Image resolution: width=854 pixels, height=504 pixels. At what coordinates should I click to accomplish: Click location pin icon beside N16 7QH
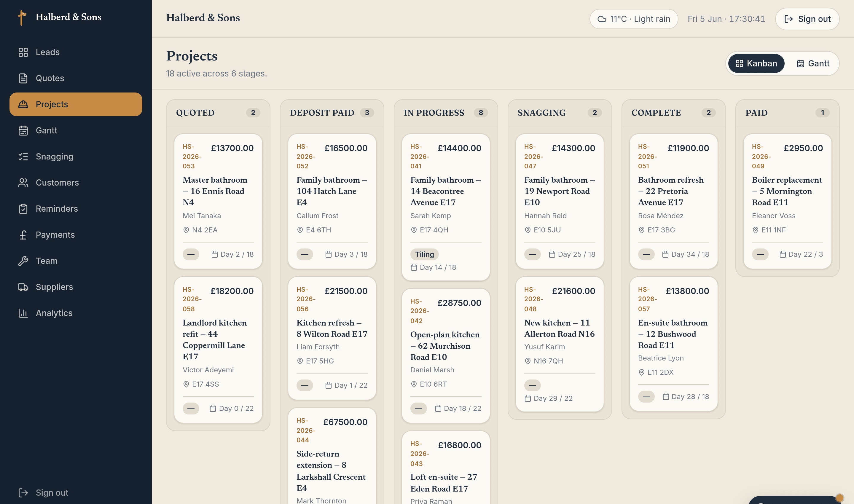pos(528,361)
